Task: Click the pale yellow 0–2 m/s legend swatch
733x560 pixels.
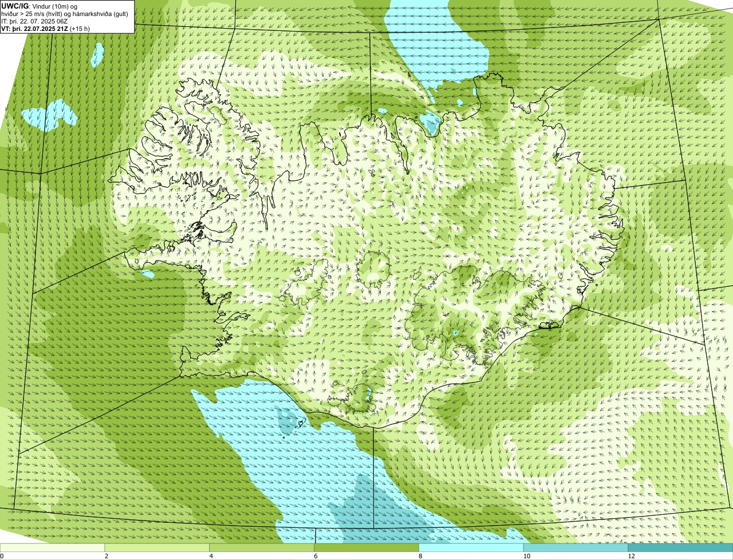Action: click(52, 547)
